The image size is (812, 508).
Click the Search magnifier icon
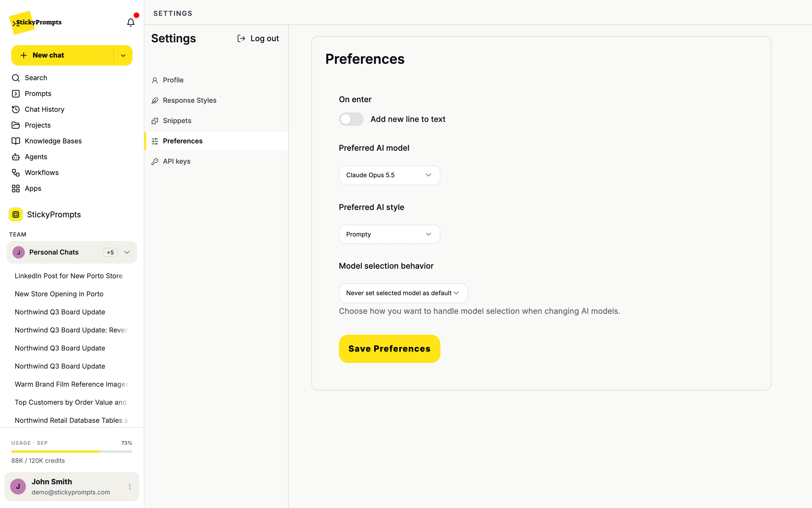(16, 78)
